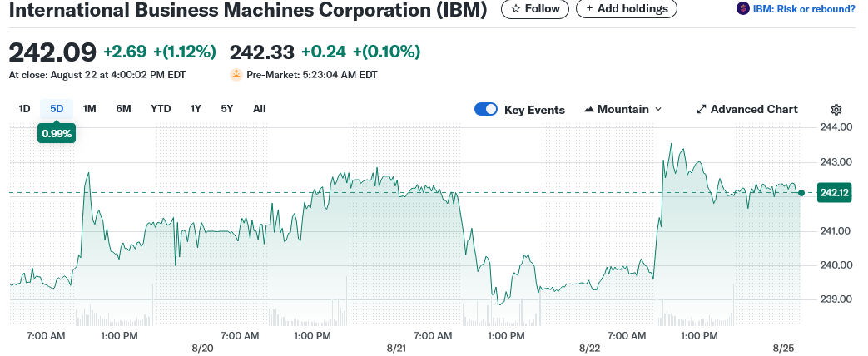The image size is (868, 356).
Task: Toggle the Key Events switch
Action: click(x=486, y=109)
